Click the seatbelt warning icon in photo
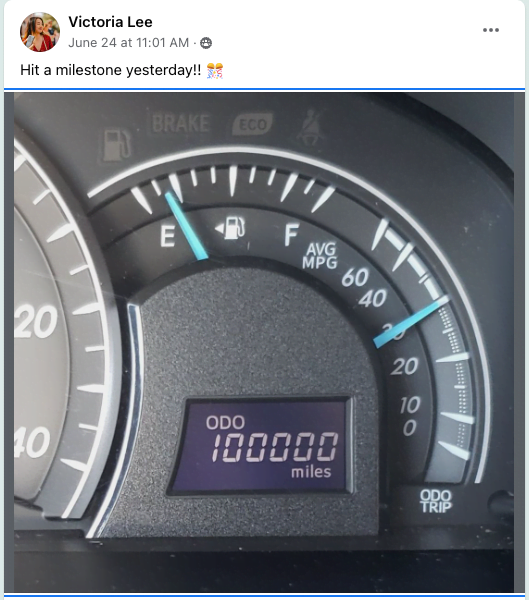The height and width of the screenshot is (600, 529). [310, 127]
